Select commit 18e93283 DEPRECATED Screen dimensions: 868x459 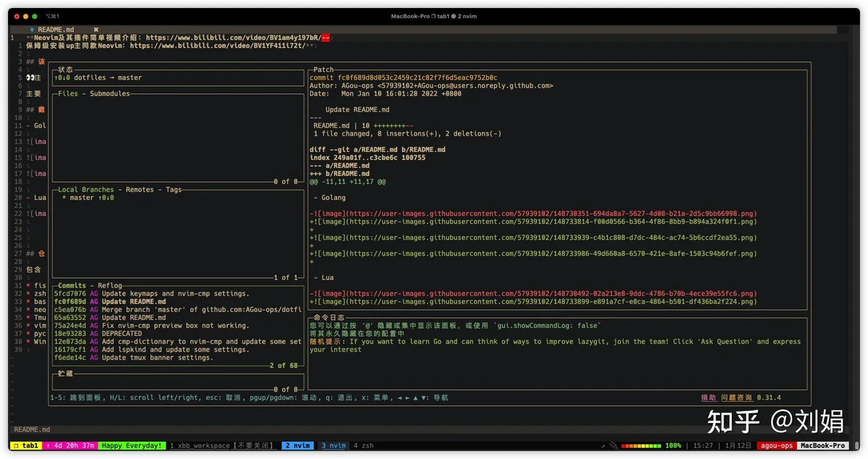coord(178,334)
